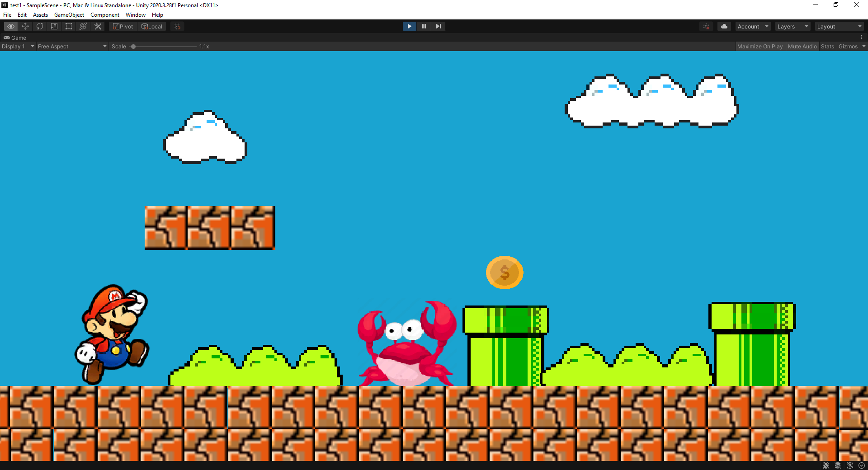Open the Layers dropdown
Viewport: 868px width, 470px height.
click(x=792, y=26)
